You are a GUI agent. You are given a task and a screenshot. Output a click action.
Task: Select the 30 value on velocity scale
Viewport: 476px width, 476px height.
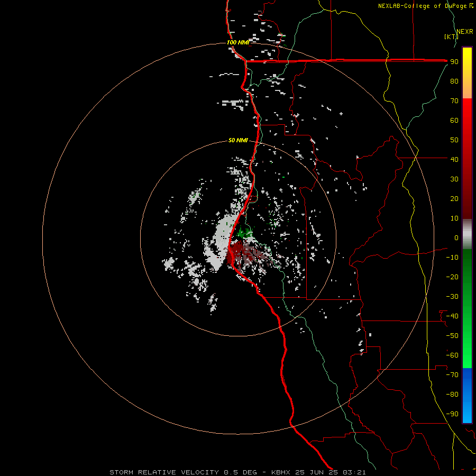(454, 179)
